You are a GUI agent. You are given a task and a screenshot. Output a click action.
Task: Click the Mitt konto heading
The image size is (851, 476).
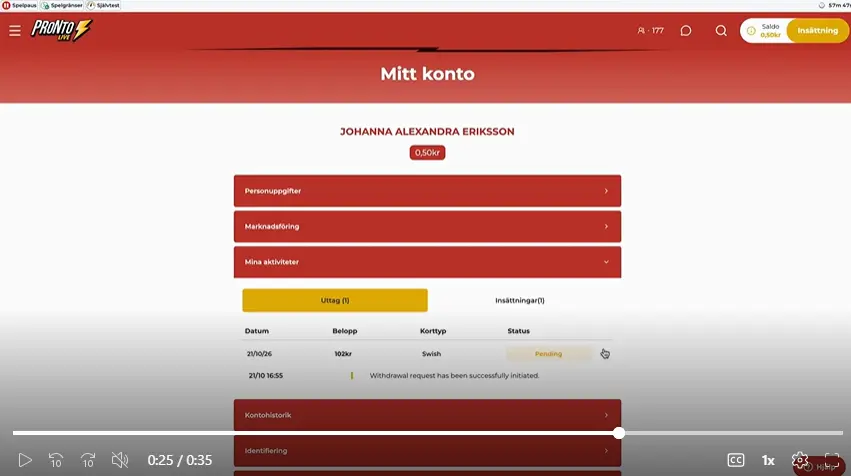[427, 74]
